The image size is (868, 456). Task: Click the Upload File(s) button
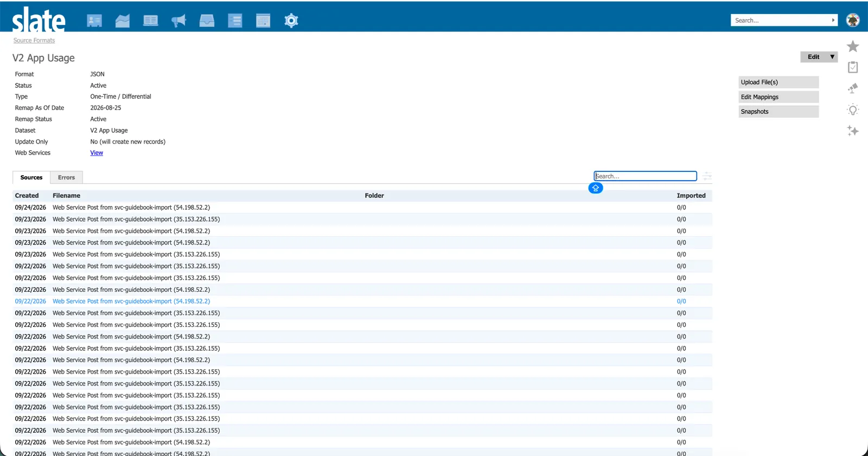[778, 82]
